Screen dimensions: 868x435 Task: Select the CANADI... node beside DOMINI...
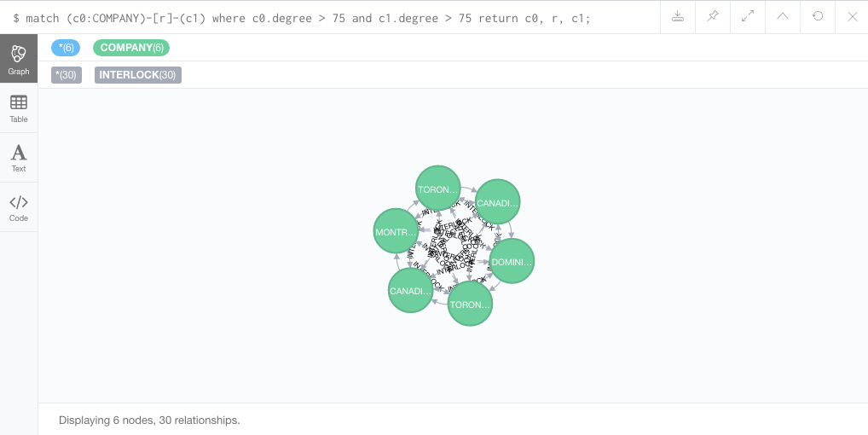[497, 202]
